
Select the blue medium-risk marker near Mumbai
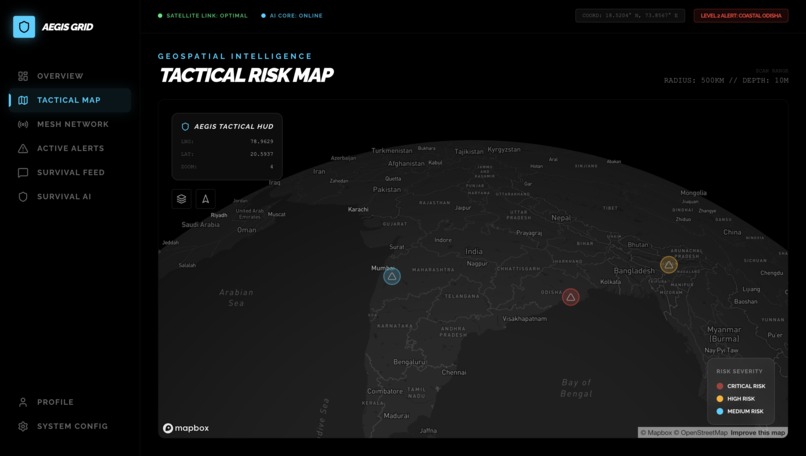pos(392,277)
